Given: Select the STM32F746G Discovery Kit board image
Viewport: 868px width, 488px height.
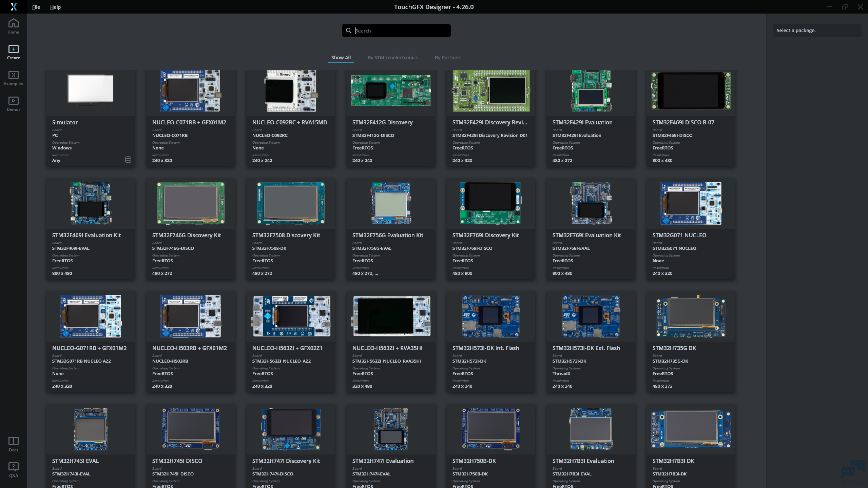Looking at the screenshot, I should coord(191,203).
